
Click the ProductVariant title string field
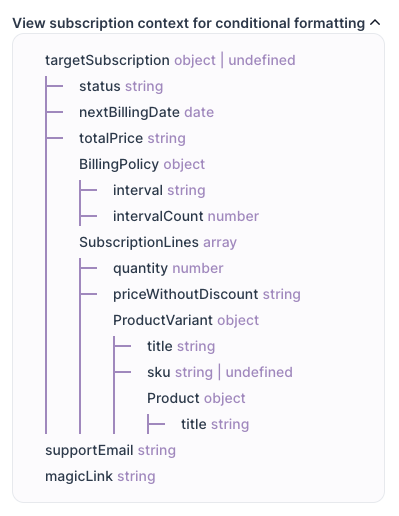point(181,346)
